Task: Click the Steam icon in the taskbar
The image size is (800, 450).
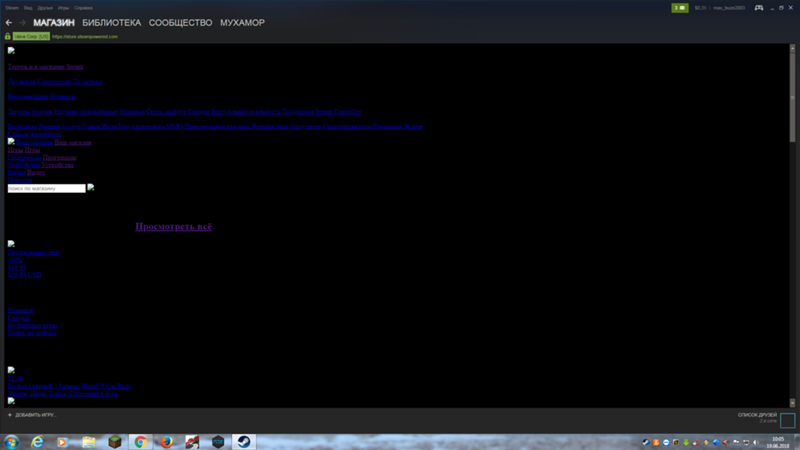Action: (244, 442)
